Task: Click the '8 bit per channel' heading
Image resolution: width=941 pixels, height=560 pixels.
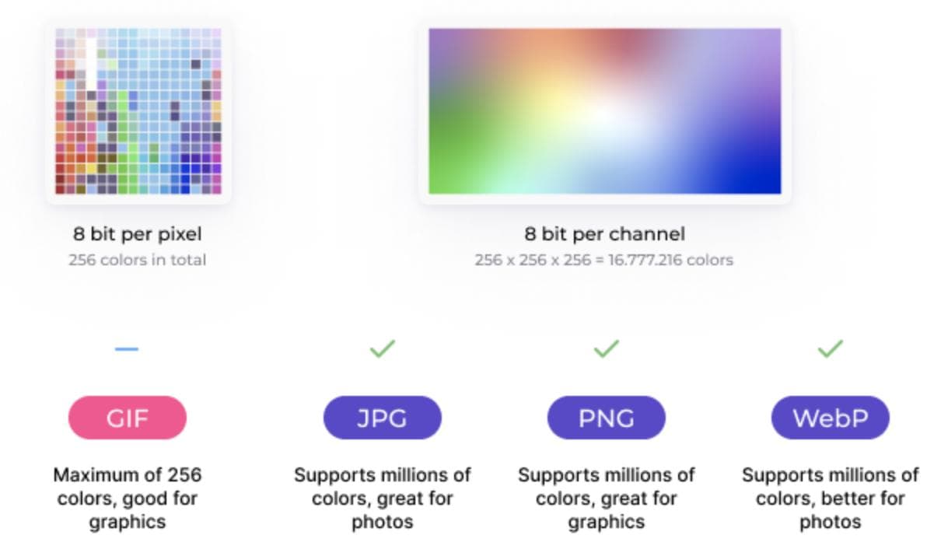Action: pyautogui.click(x=604, y=233)
